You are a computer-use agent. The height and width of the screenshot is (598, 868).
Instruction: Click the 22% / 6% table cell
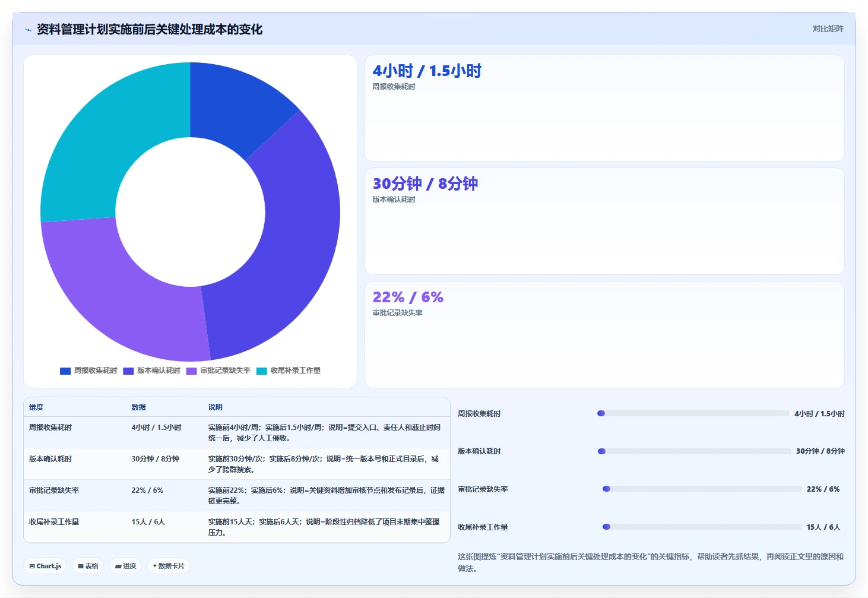(x=147, y=491)
